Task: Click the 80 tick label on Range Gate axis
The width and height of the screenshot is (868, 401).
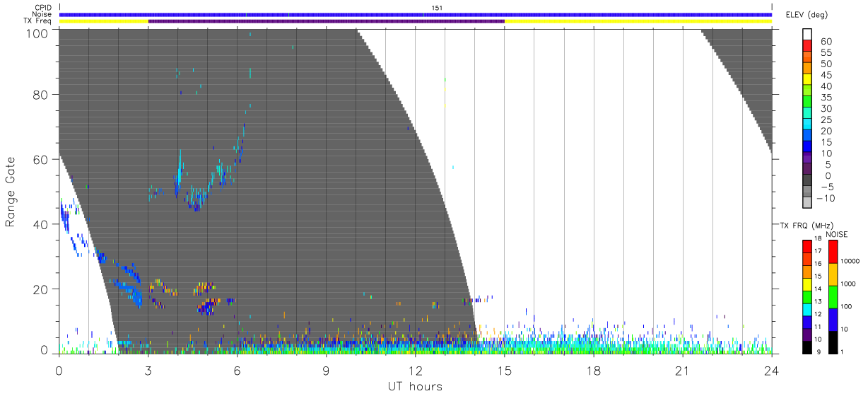Action: point(40,95)
